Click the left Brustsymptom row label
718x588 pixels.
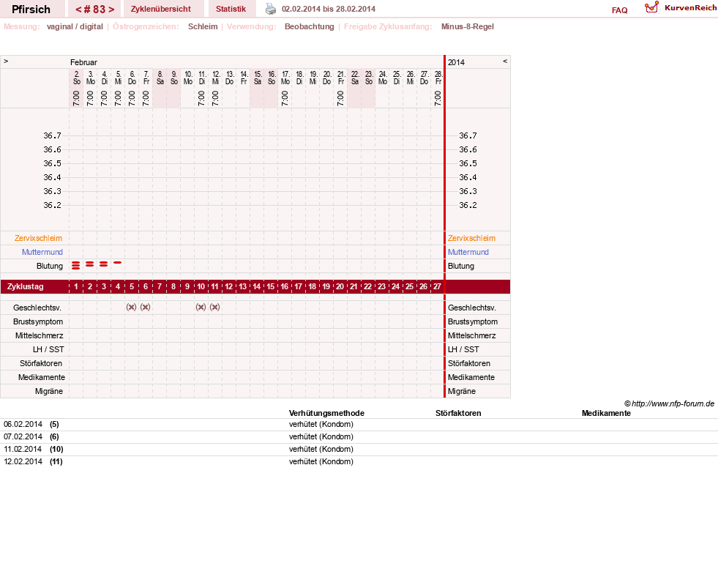(38, 321)
